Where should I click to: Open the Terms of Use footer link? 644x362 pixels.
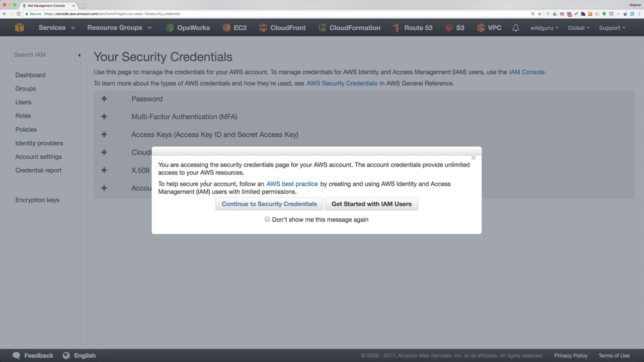click(x=614, y=355)
